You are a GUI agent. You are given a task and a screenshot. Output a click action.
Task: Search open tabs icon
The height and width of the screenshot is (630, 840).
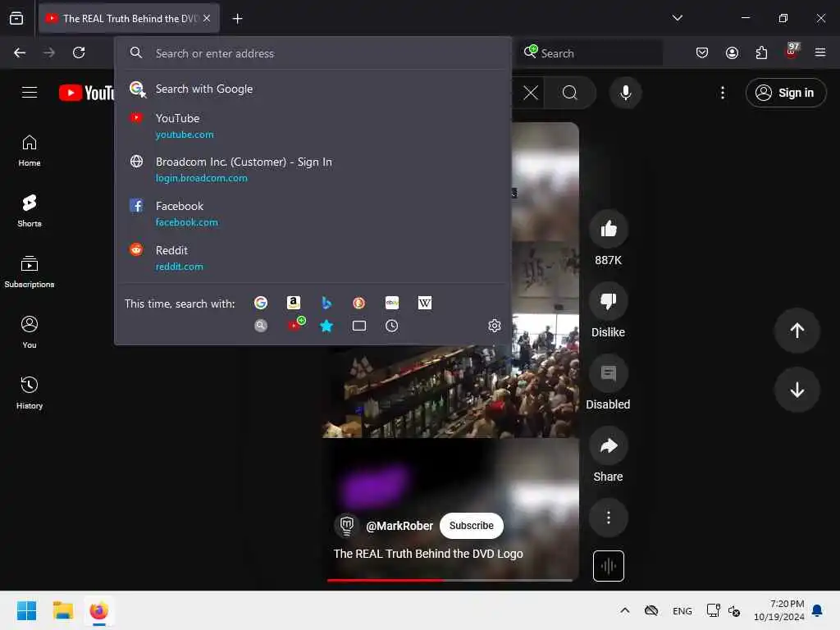pos(359,326)
